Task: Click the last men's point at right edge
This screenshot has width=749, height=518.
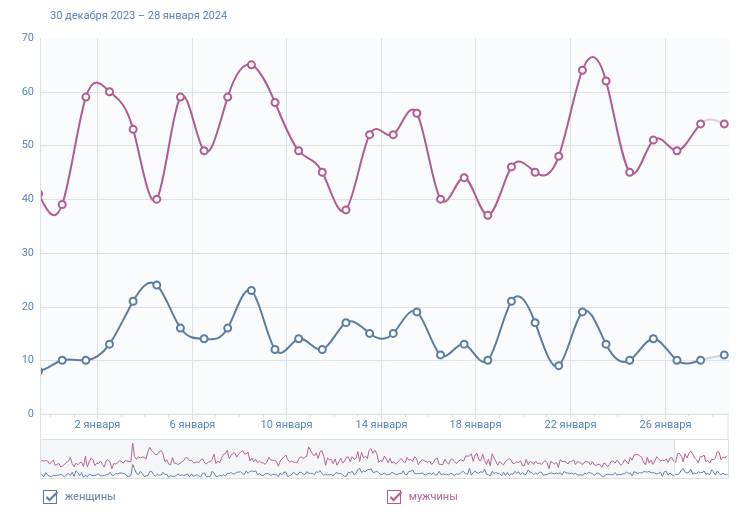Action: pos(724,124)
